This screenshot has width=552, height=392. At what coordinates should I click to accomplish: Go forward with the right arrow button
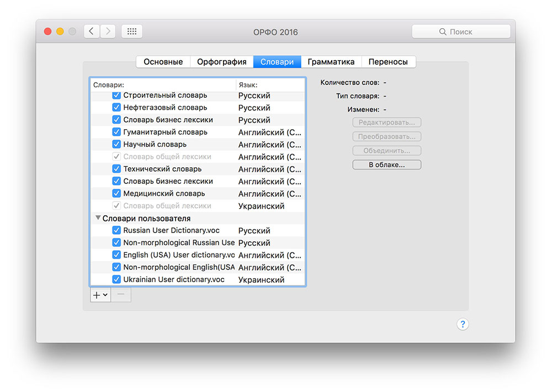(108, 31)
